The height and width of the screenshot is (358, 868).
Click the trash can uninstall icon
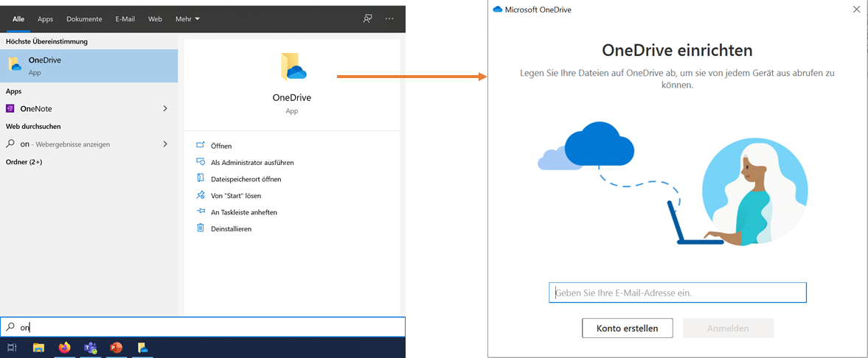(x=201, y=228)
